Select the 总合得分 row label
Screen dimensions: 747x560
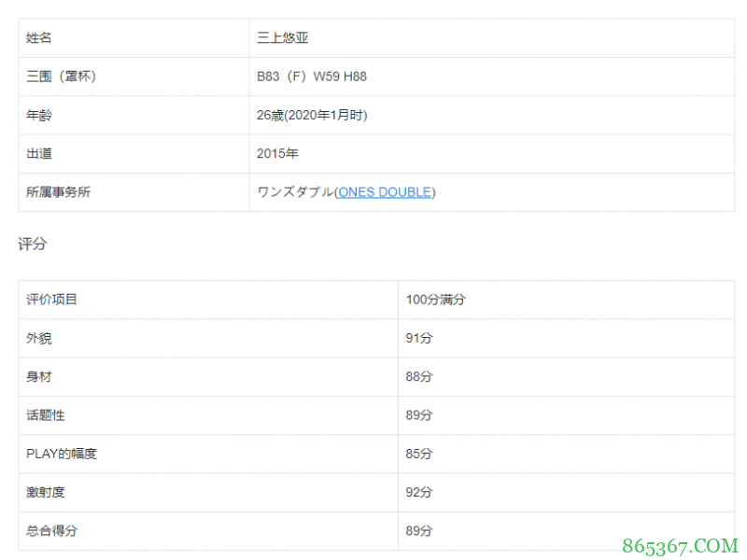coord(51,530)
